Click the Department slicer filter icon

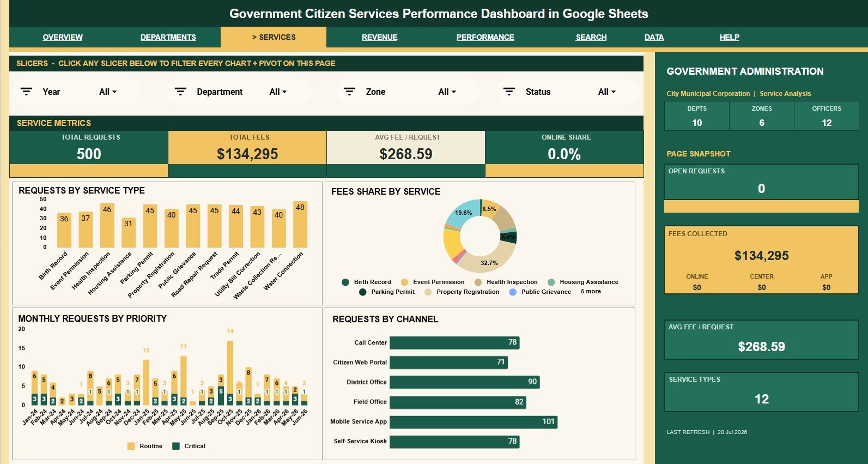pos(180,92)
